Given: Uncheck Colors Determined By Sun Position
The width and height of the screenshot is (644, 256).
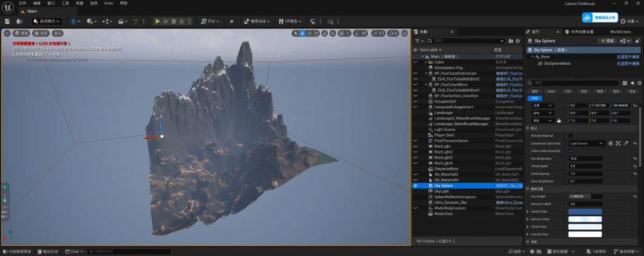Looking at the screenshot, I should [x=570, y=151].
